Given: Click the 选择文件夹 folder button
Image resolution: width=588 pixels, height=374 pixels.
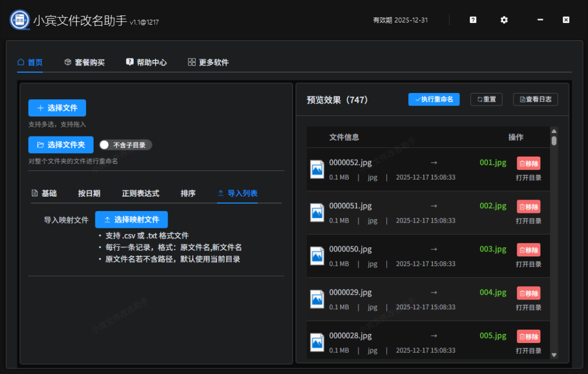Looking at the screenshot, I should click(x=60, y=145).
